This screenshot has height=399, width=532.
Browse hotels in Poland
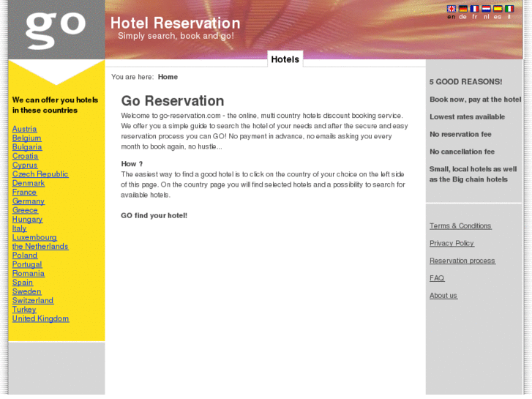(x=25, y=256)
